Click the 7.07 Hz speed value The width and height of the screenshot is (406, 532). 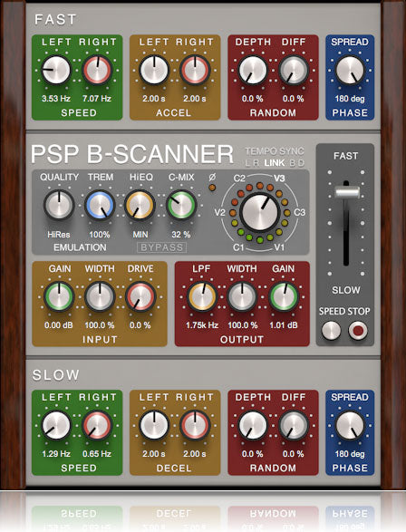(x=97, y=99)
